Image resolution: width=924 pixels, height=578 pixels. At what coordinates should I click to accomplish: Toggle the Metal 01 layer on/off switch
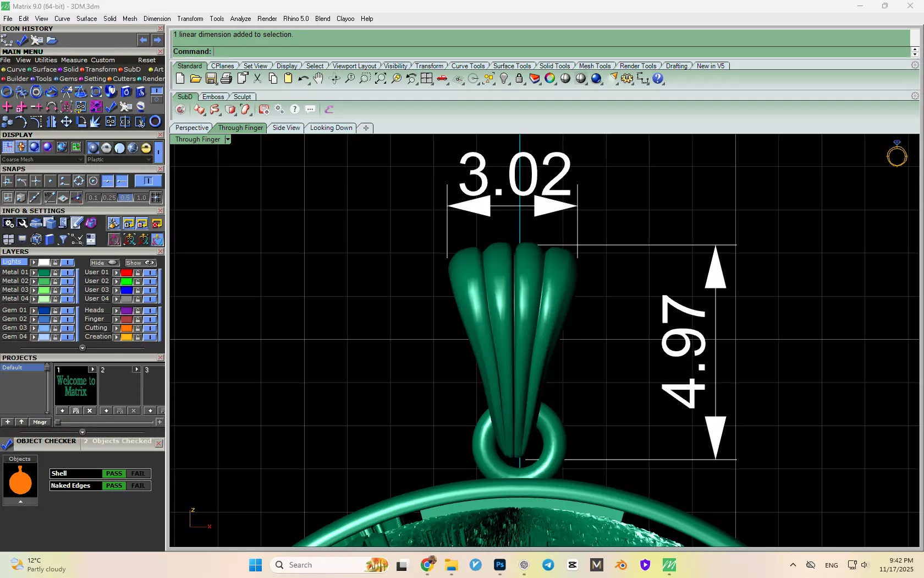(68, 272)
